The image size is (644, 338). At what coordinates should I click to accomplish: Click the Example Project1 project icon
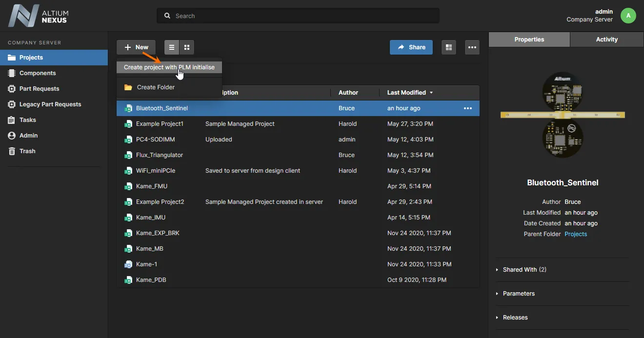tap(128, 124)
